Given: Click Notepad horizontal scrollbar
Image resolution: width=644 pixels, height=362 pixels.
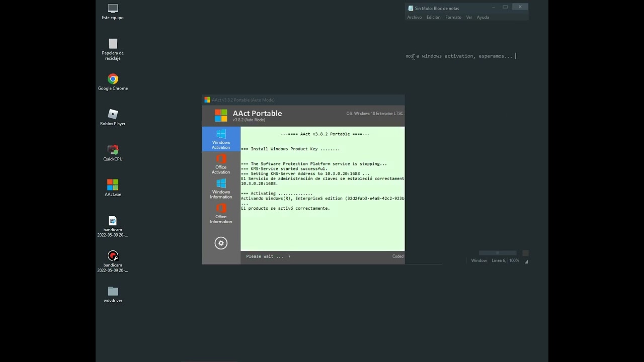Looking at the screenshot, I should point(498,253).
